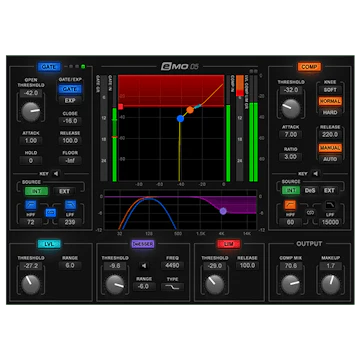Viewport: 360px width, 360px height.
Task: Toggle the compressor key LPF filter icon
Action: (330, 205)
